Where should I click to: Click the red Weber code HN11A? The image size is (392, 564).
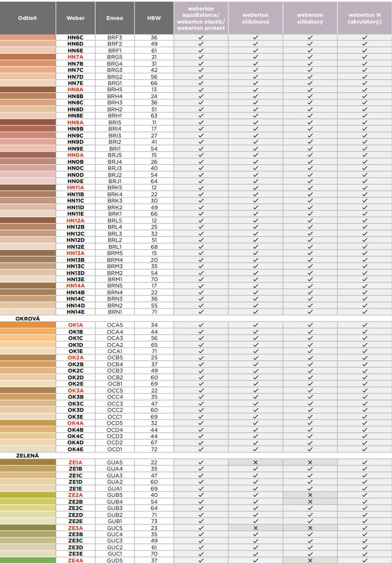click(x=76, y=188)
